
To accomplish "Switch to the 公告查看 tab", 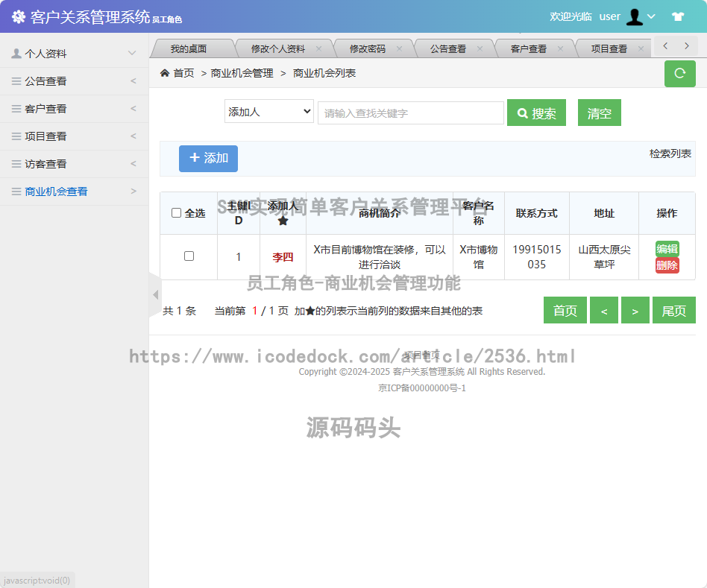I will [x=447, y=48].
